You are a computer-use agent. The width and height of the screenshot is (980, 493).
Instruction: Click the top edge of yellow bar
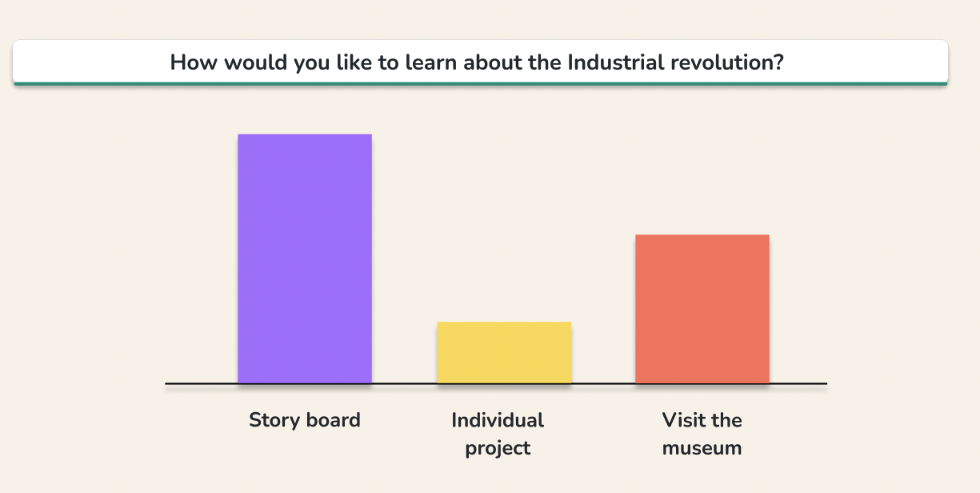[x=504, y=323]
